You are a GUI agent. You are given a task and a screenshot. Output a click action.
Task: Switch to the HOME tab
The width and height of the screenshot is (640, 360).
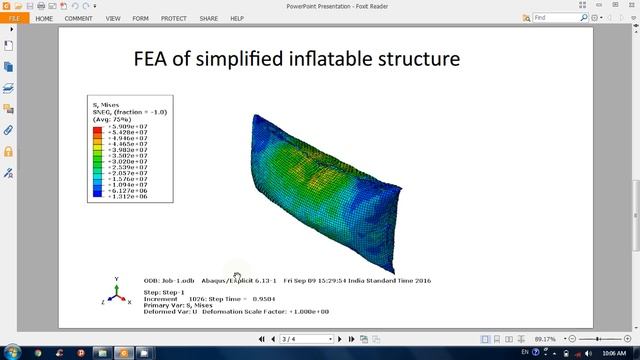coord(44,18)
